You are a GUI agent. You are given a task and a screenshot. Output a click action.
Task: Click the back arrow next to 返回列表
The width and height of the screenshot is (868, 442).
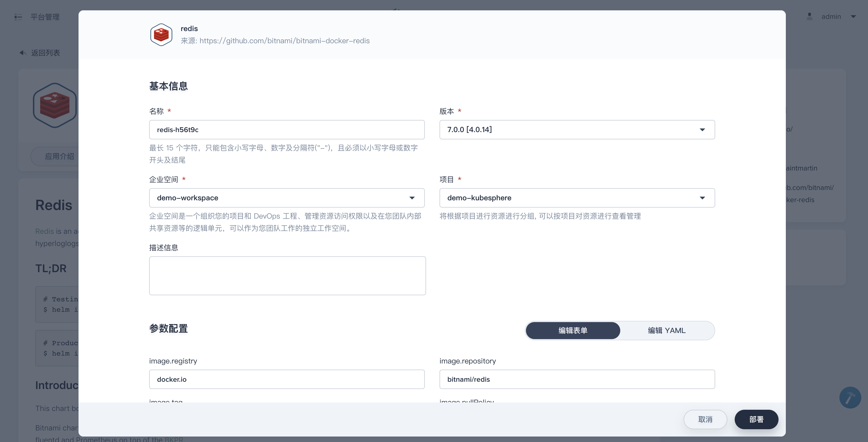click(x=23, y=53)
